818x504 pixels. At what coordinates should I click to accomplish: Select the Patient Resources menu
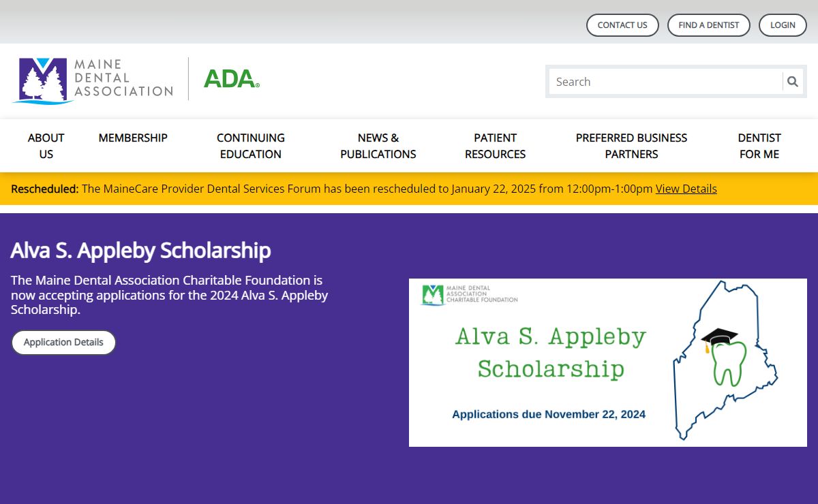[496, 146]
